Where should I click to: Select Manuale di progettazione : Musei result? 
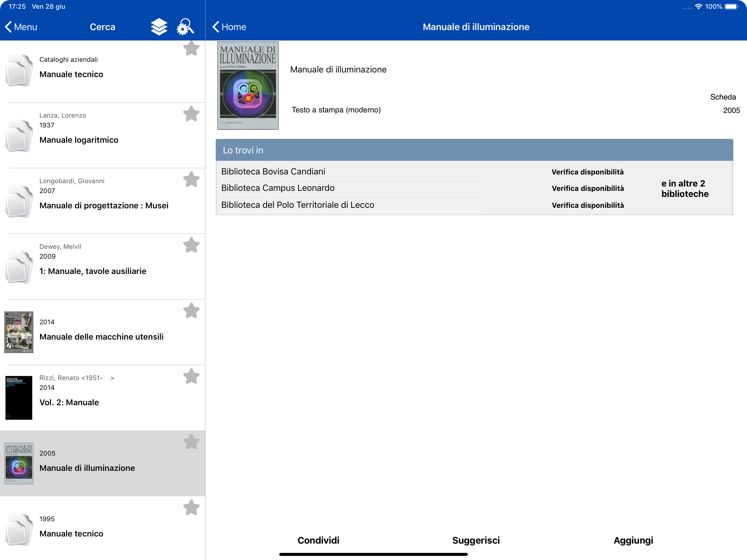[104, 205]
